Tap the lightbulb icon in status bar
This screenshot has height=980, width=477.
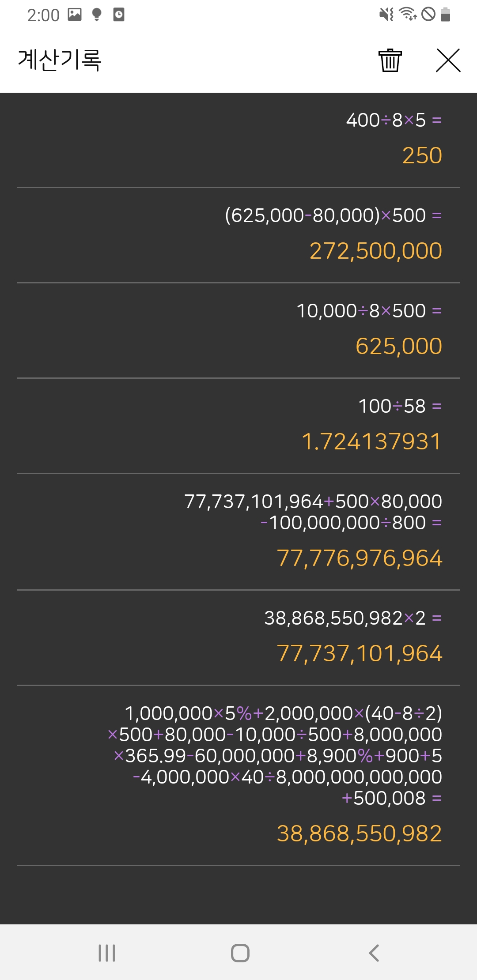point(96,15)
